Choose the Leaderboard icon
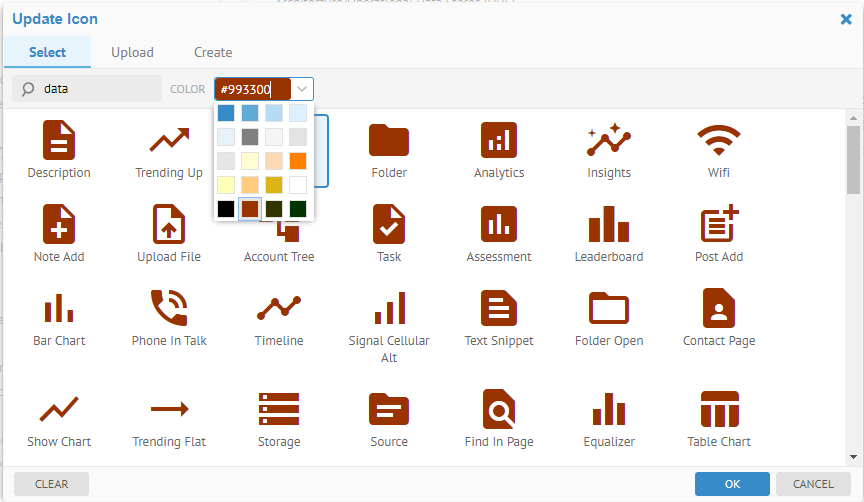 608,225
